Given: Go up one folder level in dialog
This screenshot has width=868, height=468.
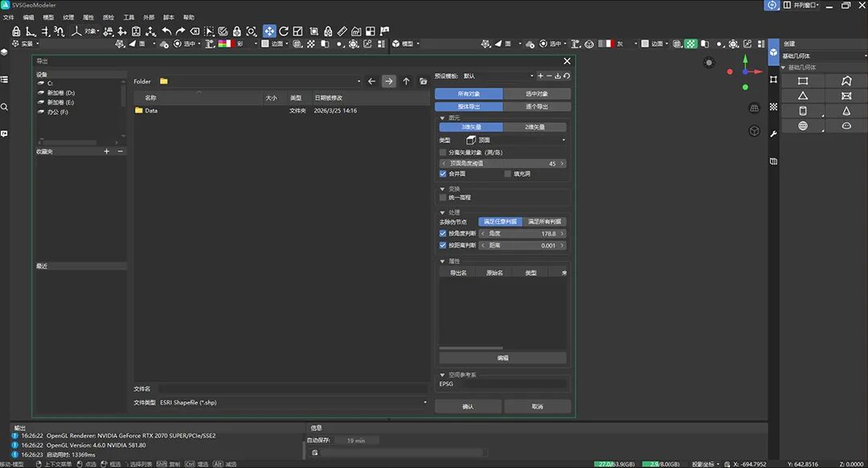Looking at the screenshot, I should tap(407, 81).
